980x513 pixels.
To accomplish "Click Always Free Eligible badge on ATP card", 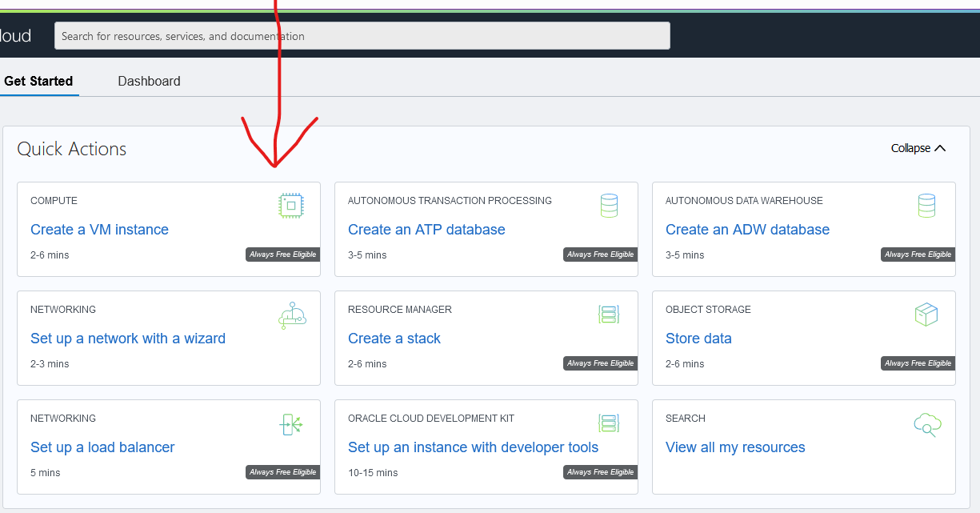I will (600, 254).
